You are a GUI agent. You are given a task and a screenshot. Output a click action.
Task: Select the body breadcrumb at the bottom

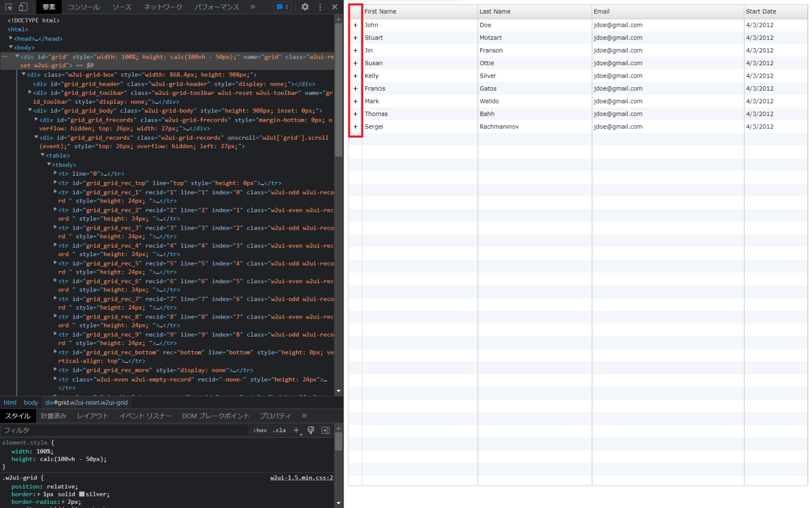coord(30,402)
